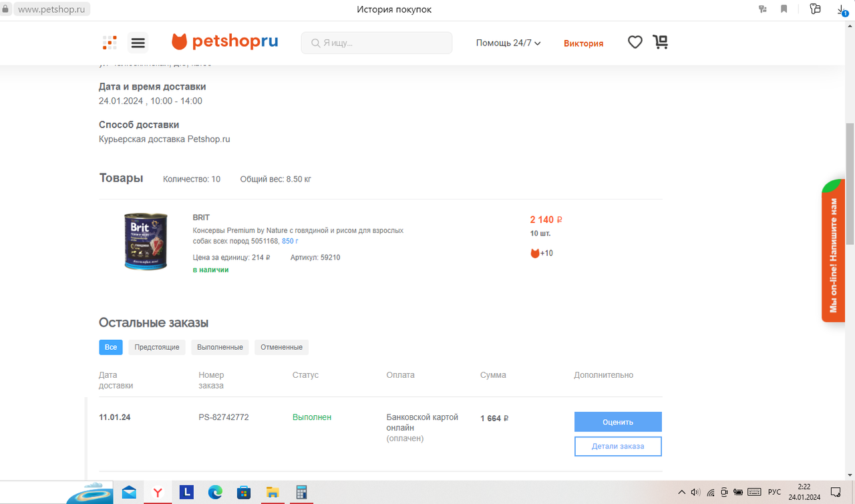Click the volume speaker tray icon

(x=695, y=493)
